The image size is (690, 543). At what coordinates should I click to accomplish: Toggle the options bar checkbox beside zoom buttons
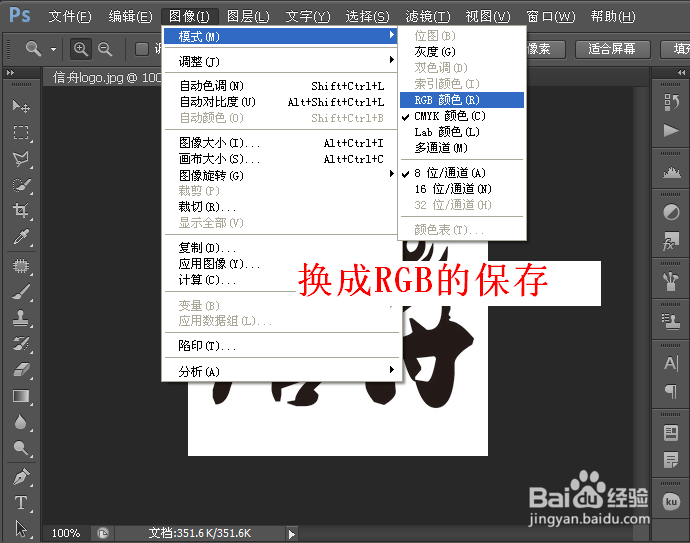(x=141, y=49)
